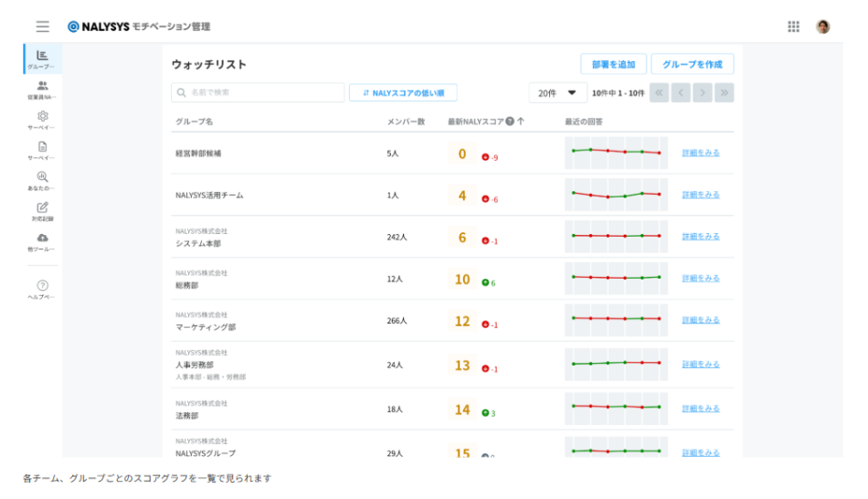Go to the previous page
Screen dimensions: 868x499
(x=681, y=92)
